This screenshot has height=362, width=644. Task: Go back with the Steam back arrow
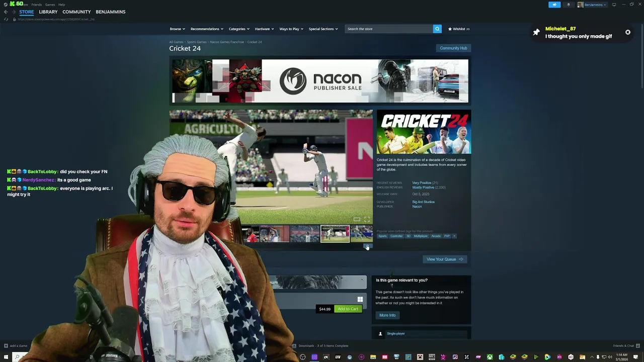click(6, 12)
